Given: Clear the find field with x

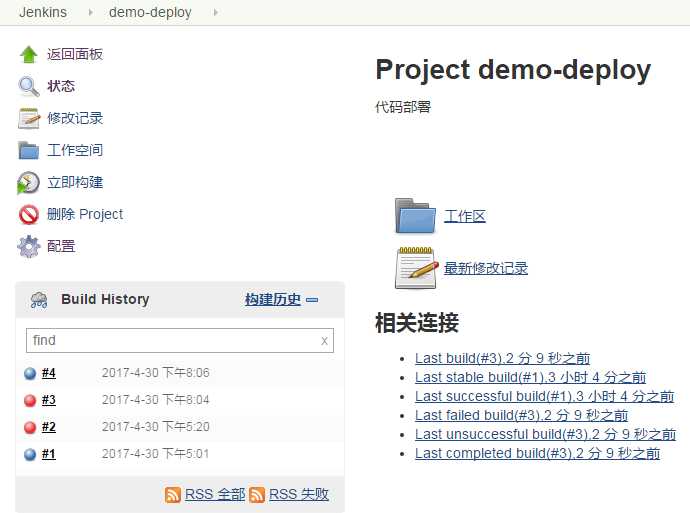Looking at the screenshot, I should [x=324, y=341].
